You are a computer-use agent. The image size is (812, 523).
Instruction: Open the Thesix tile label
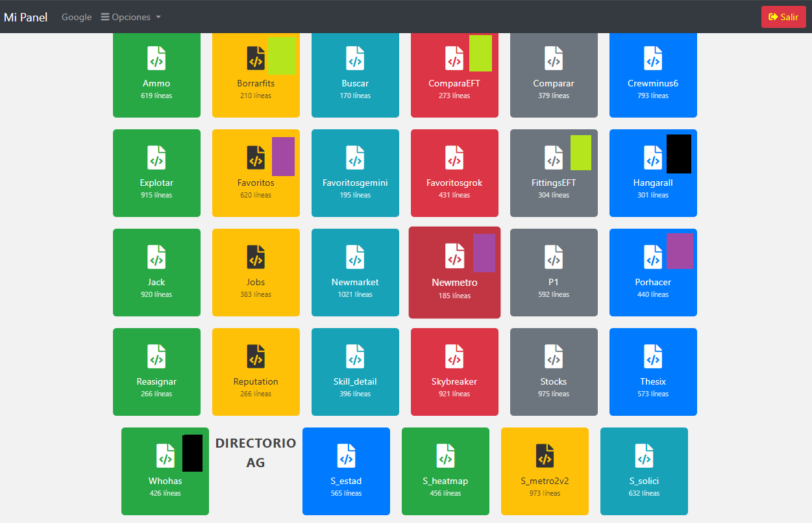point(653,381)
